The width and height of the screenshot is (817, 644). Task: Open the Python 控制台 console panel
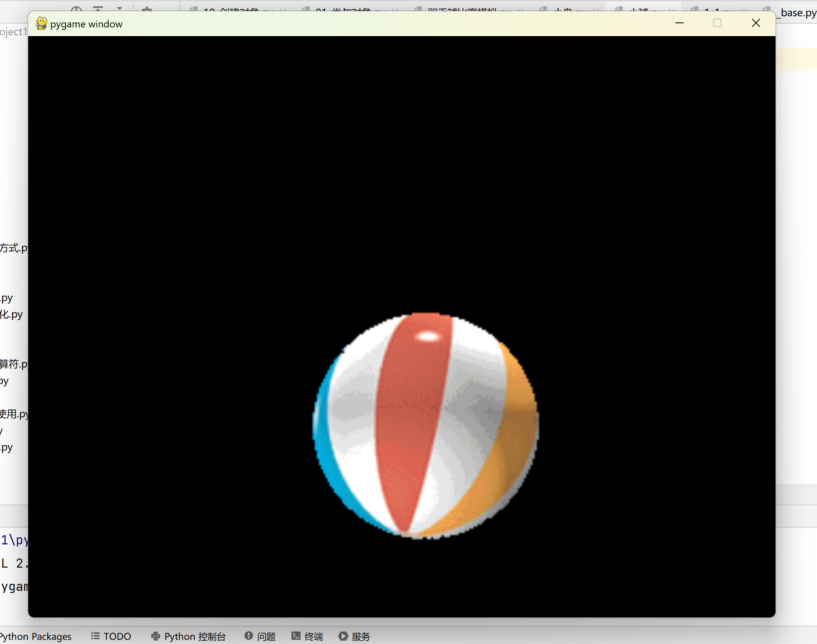pos(189,636)
